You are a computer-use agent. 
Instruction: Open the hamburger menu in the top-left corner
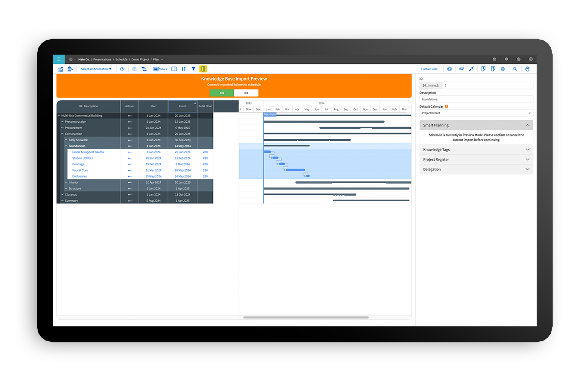tap(59, 59)
